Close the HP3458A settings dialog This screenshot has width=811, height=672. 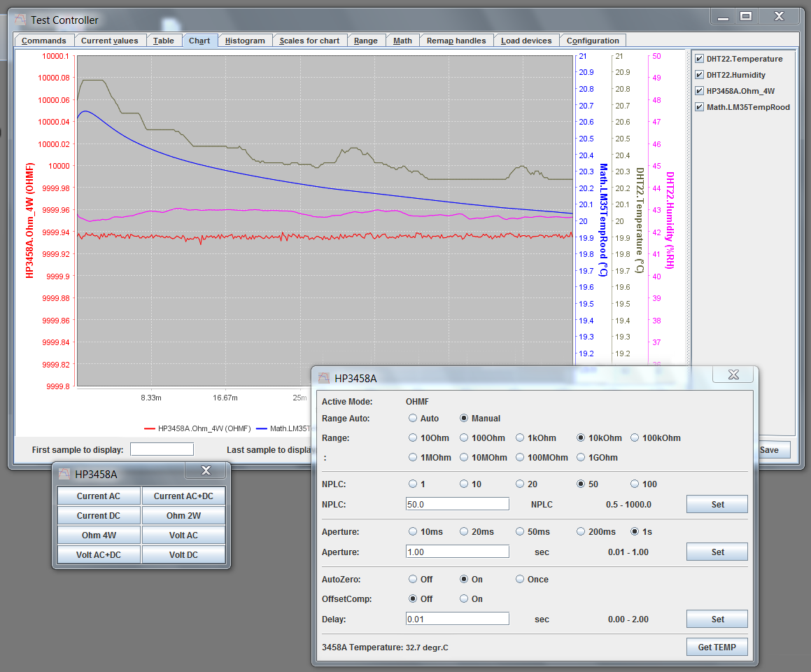point(733,375)
